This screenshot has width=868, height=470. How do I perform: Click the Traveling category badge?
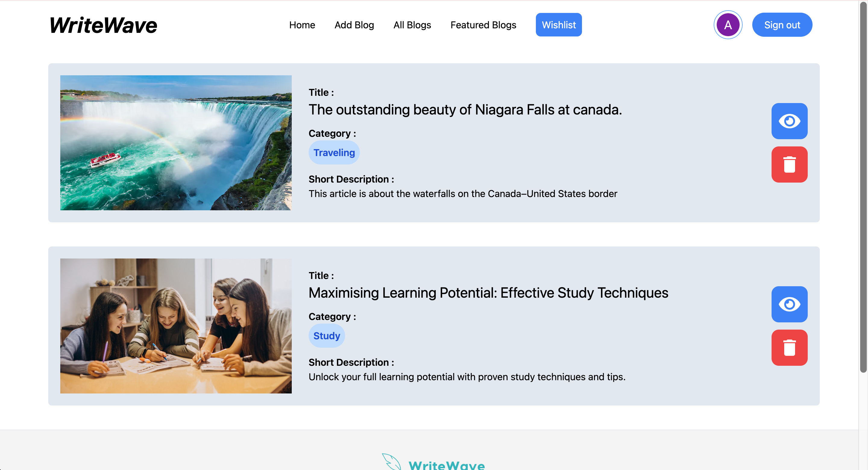[x=334, y=153]
